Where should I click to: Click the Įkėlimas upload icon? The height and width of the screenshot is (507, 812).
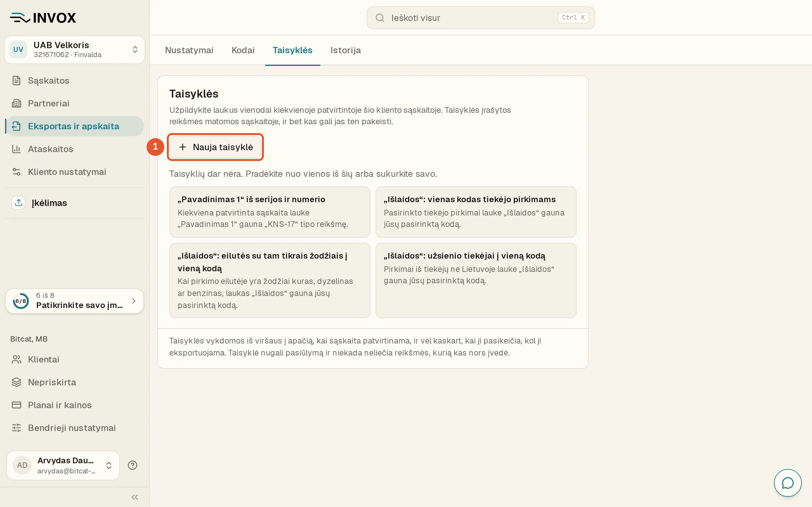click(x=19, y=202)
